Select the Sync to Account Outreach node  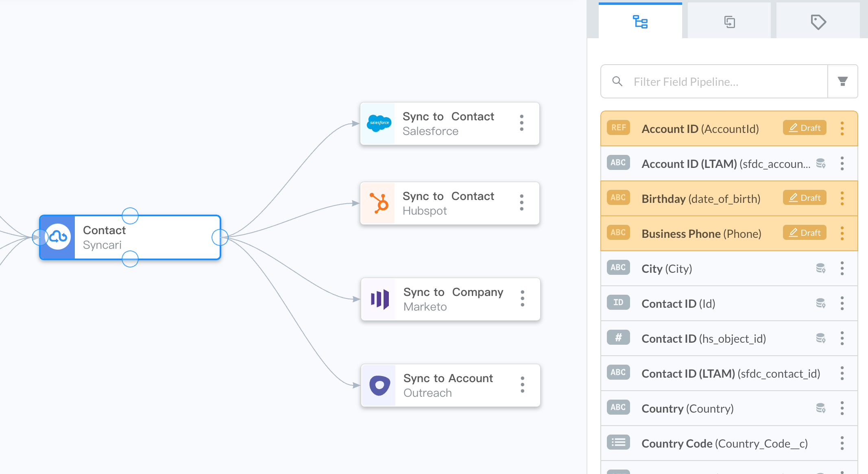click(451, 385)
